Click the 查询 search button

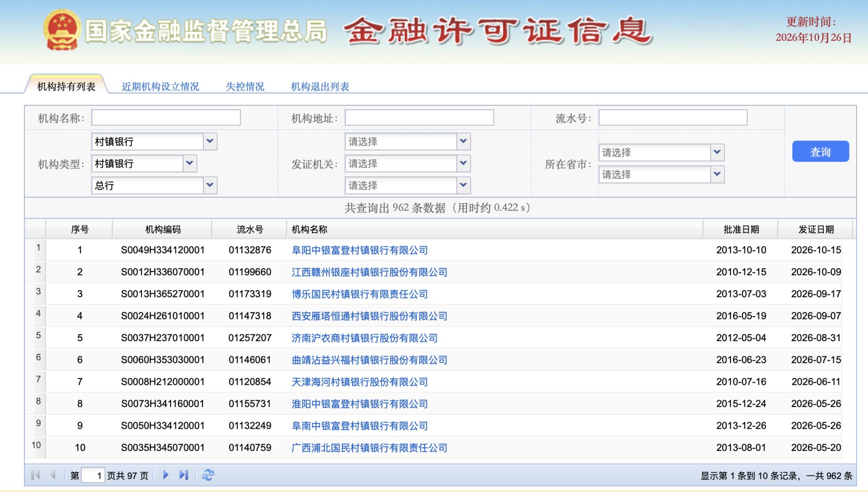[x=821, y=152]
